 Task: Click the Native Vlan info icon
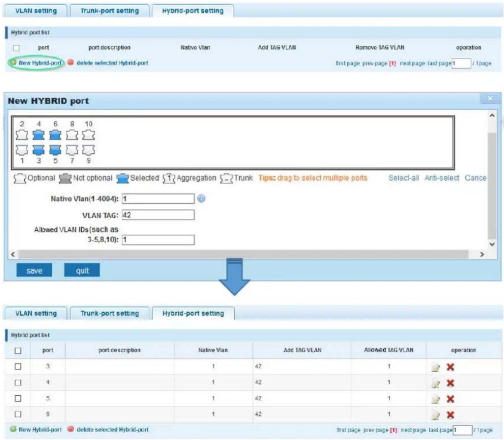[201, 199]
